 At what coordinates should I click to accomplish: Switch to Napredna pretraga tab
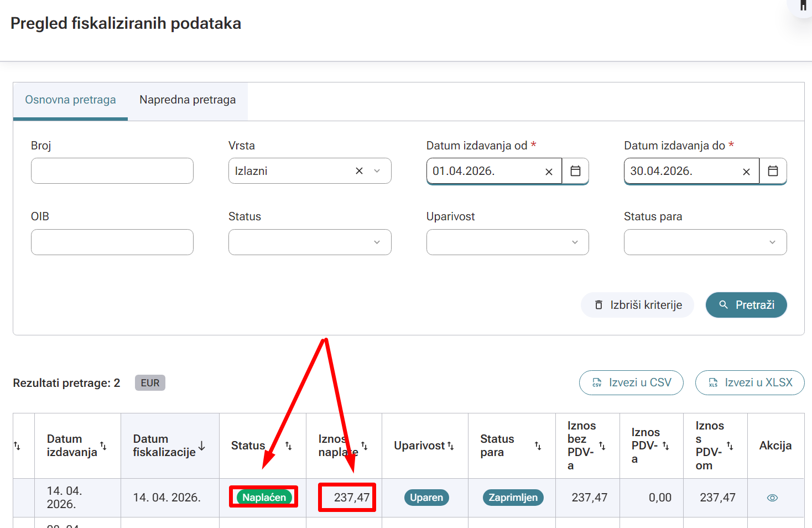[x=188, y=100]
